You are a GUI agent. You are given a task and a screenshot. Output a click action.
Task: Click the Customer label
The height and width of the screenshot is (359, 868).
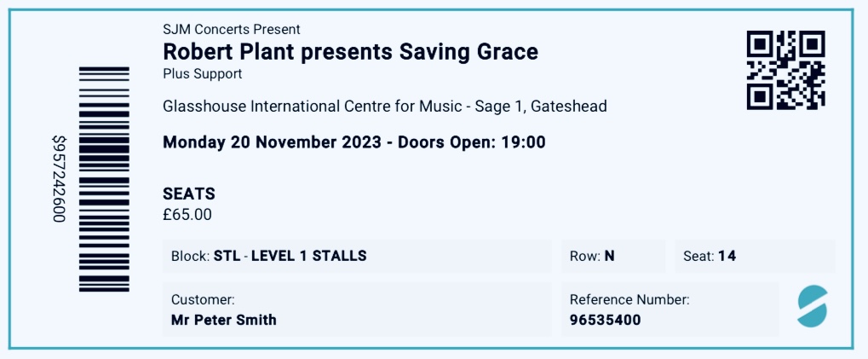(203, 299)
